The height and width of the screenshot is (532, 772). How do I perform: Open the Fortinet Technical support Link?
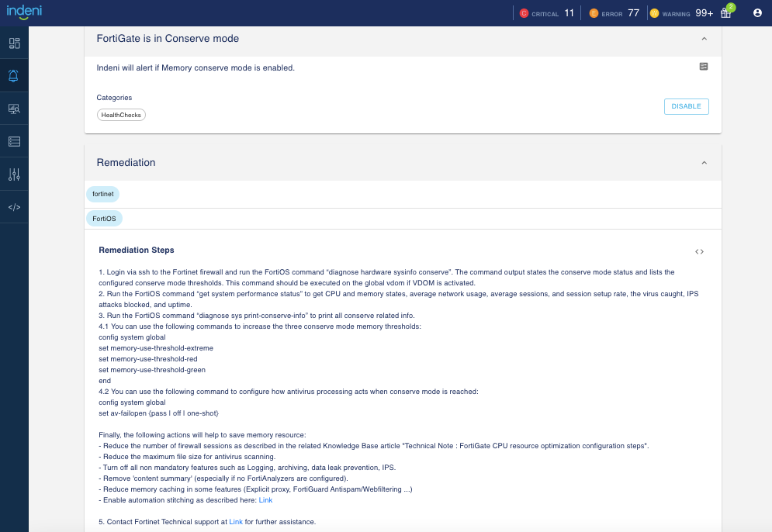point(236,522)
